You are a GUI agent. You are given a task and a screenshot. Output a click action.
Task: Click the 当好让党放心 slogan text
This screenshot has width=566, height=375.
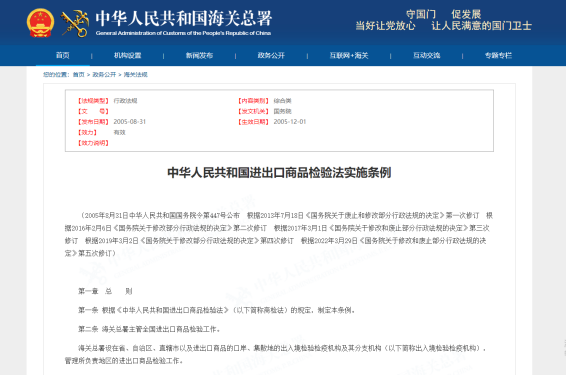pos(385,26)
